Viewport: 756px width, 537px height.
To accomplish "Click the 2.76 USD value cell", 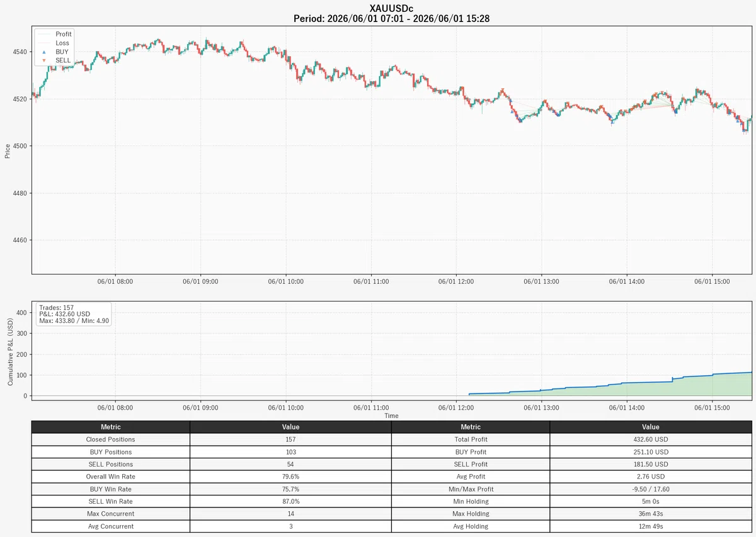I will [x=651, y=477].
